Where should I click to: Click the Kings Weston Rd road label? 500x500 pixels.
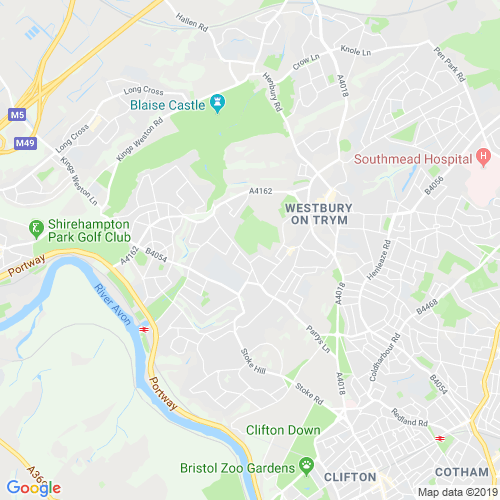click(x=140, y=139)
